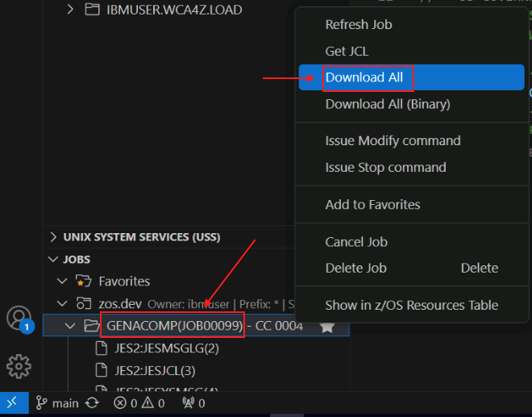This screenshot has width=532, height=417.
Task: Click the file icon of JES2:JESJCL(3)
Action: coord(101,370)
